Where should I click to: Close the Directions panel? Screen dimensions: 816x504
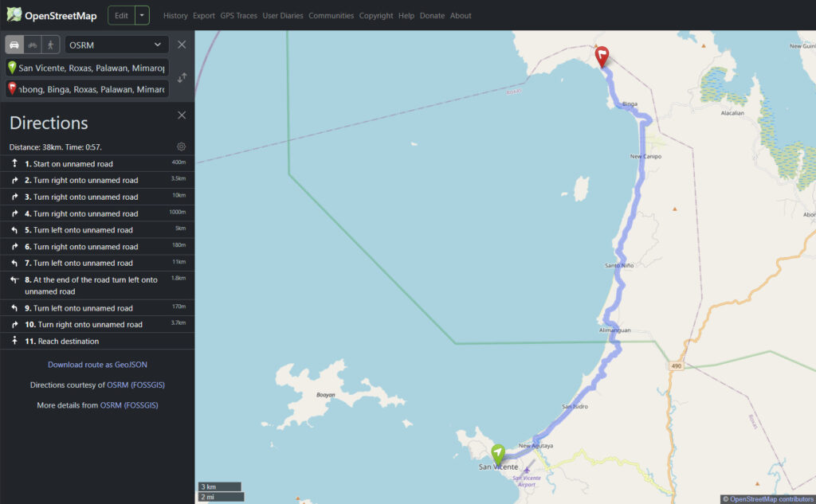pos(182,115)
